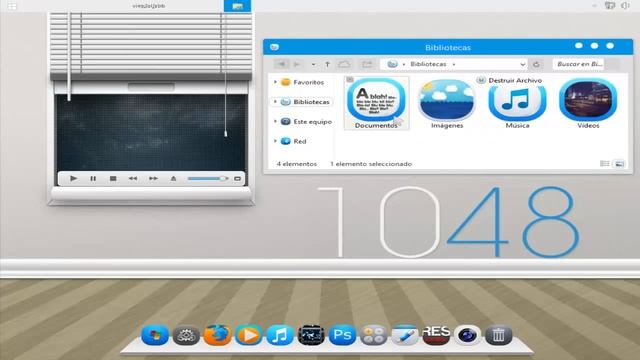The image size is (640, 360).
Task: Click the 1048 desktop clock widget
Action: pyautogui.click(x=448, y=222)
